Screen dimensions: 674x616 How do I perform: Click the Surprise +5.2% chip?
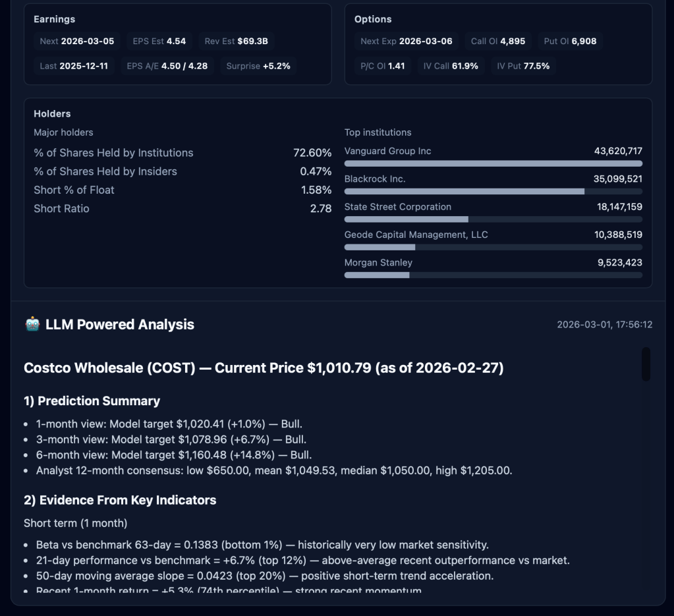click(x=258, y=66)
